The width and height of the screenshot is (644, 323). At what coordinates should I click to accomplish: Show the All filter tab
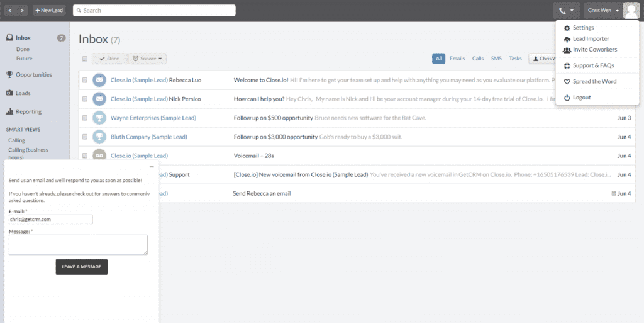point(438,59)
